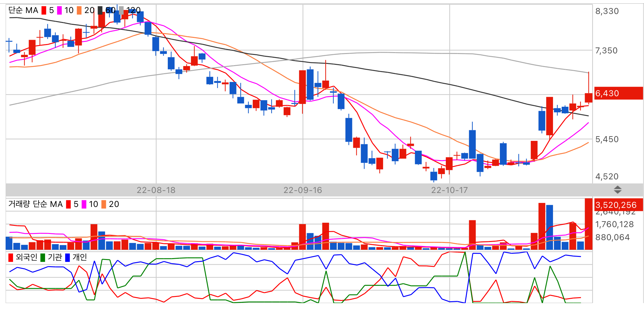This screenshot has height=309, width=644.
Task: Click the tallest red volume bar at right edge
Action: click(x=588, y=224)
